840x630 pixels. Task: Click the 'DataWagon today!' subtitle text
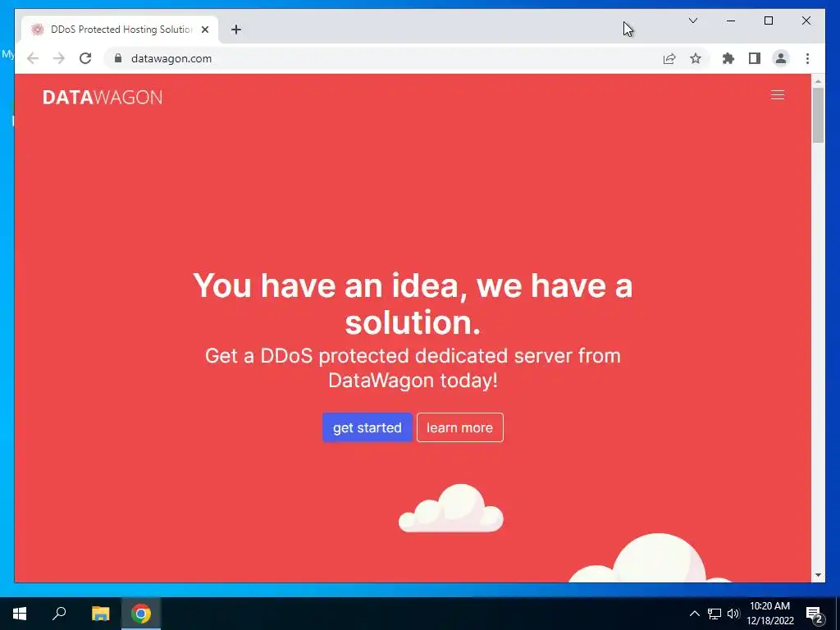tap(413, 381)
